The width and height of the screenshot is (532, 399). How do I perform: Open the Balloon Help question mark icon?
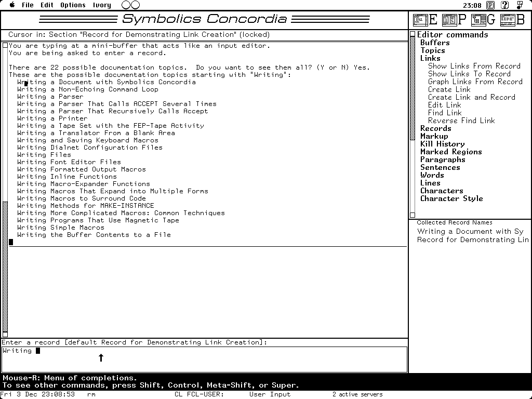[505, 5]
